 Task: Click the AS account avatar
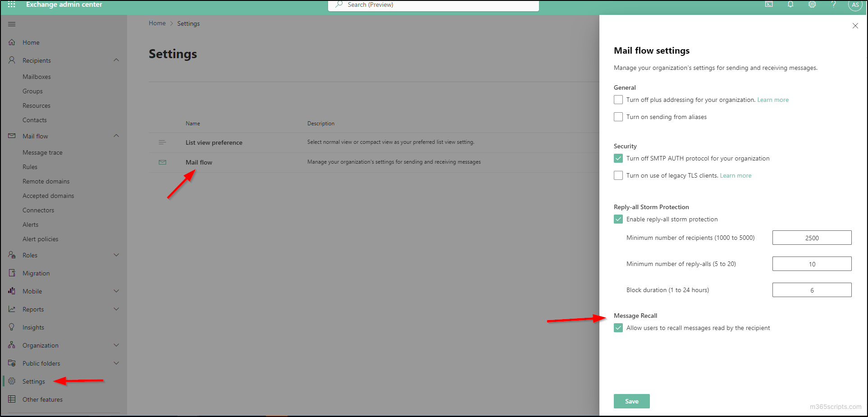(x=855, y=5)
